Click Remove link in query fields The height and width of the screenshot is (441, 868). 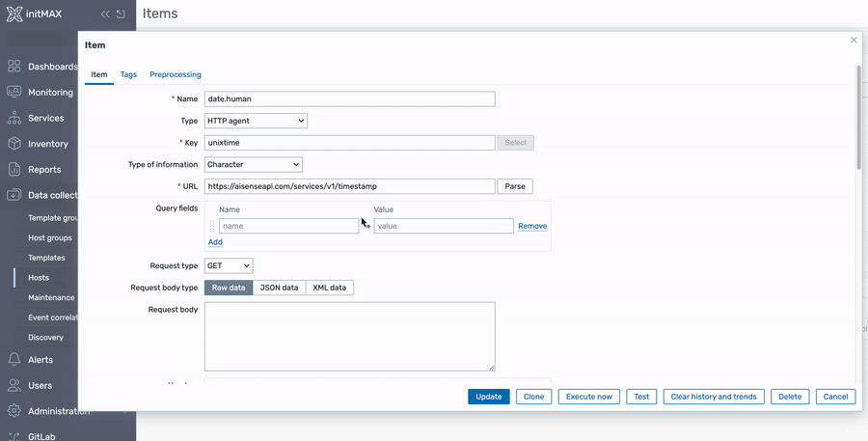(532, 226)
